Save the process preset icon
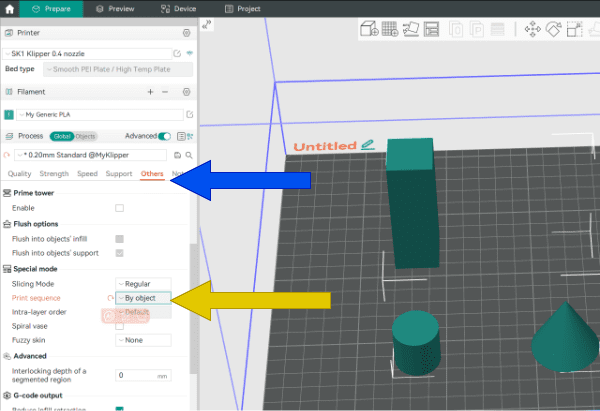The height and width of the screenshot is (411, 600). 177,155
